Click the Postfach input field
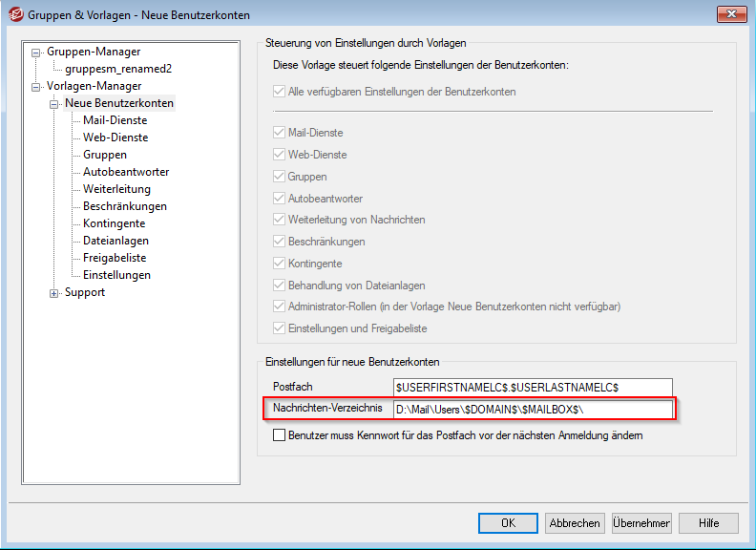This screenshot has height=550, width=756. coord(519,387)
